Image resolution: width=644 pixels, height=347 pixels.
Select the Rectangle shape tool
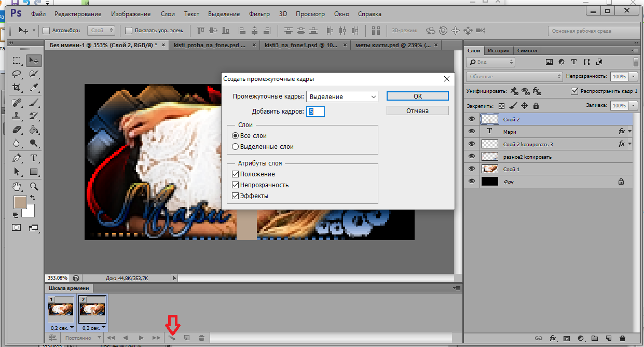34,172
